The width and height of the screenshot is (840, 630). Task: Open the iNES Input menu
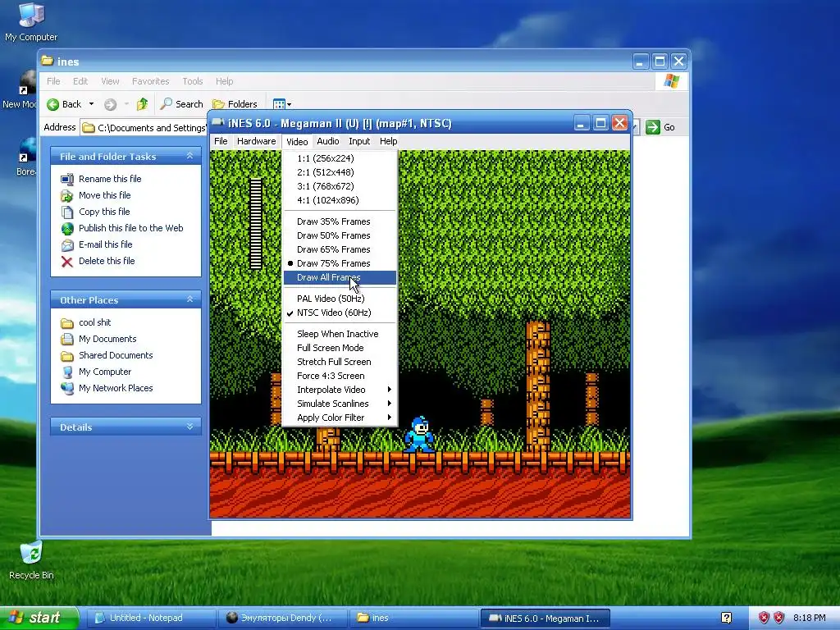tap(359, 141)
